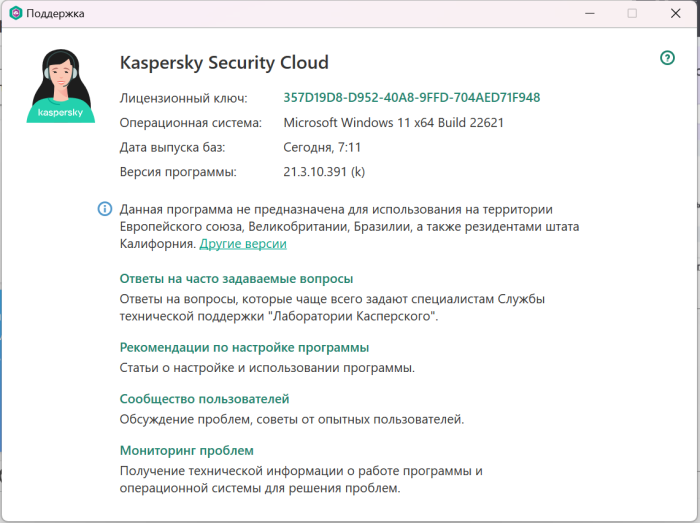Click the Kaspersky support agent avatar

click(x=61, y=86)
